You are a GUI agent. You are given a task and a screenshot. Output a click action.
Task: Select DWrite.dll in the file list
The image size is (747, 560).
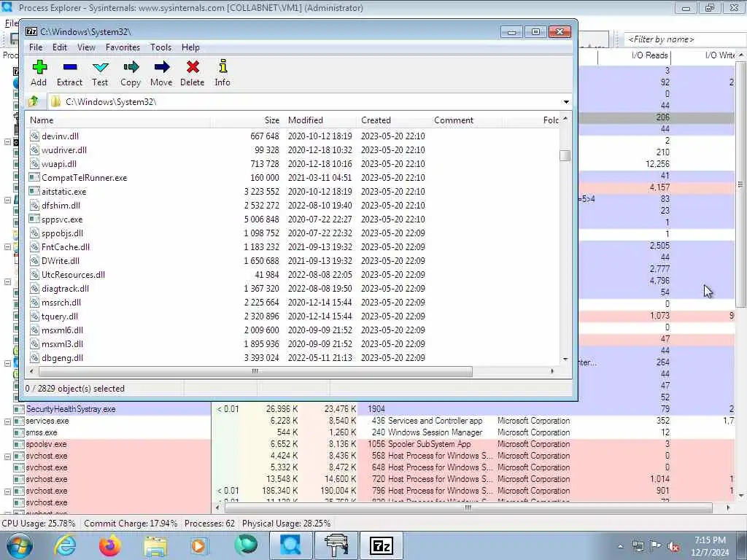point(61,260)
